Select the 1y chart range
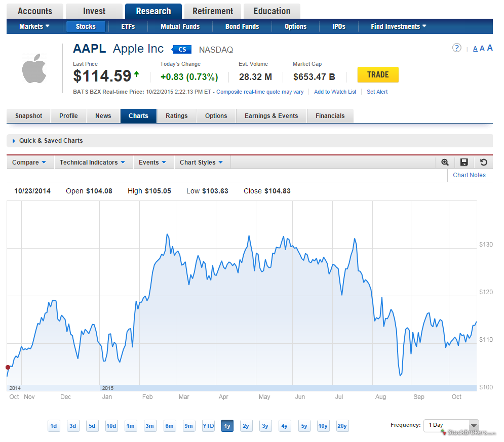 coord(227,426)
